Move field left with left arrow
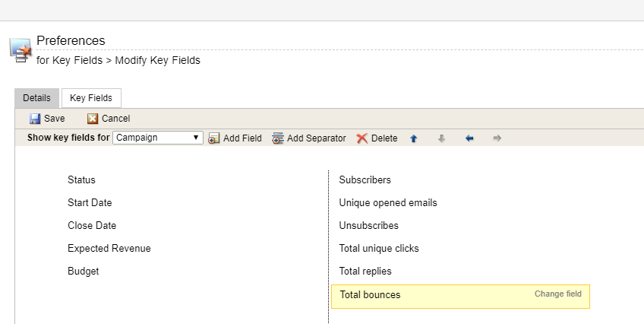644x324 pixels. (469, 138)
